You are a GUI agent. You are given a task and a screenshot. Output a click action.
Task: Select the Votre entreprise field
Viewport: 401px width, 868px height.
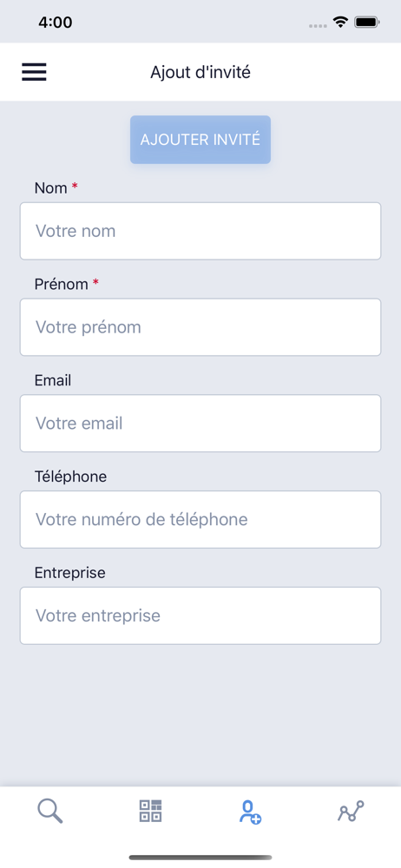pos(200,615)
